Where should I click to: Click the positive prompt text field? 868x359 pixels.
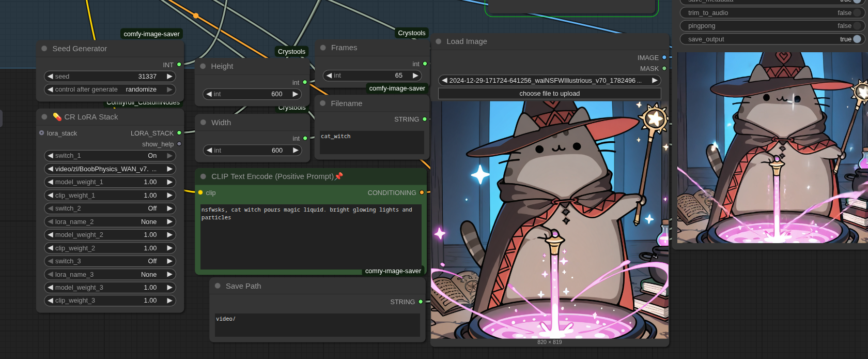[311, 235]
